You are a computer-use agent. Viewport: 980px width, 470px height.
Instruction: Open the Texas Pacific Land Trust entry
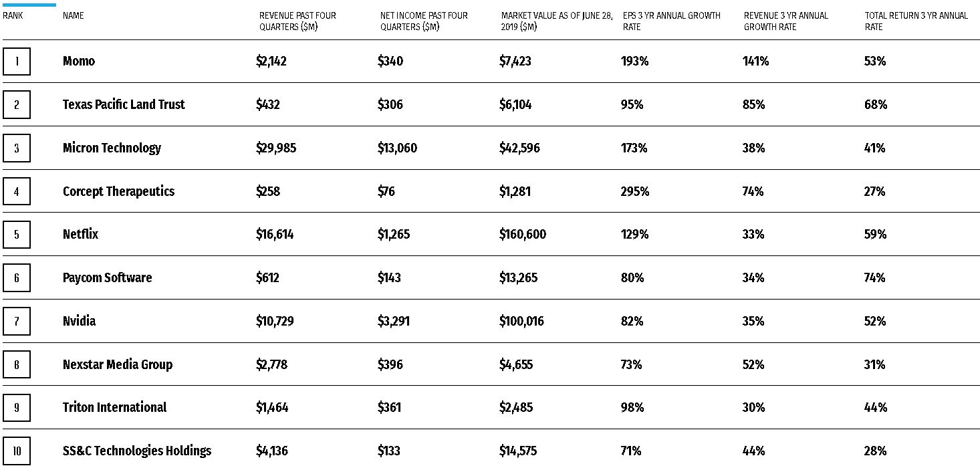124,105
